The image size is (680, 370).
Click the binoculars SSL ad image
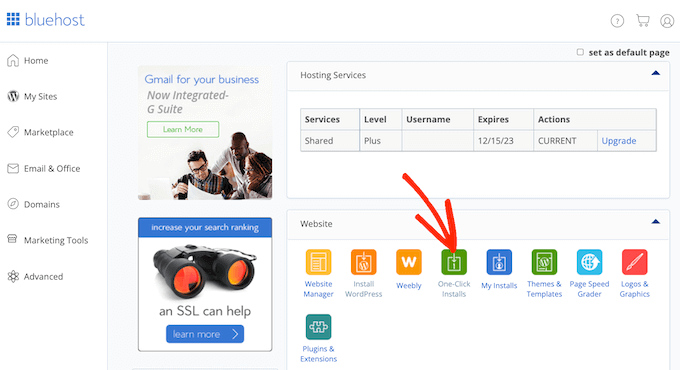205,271
